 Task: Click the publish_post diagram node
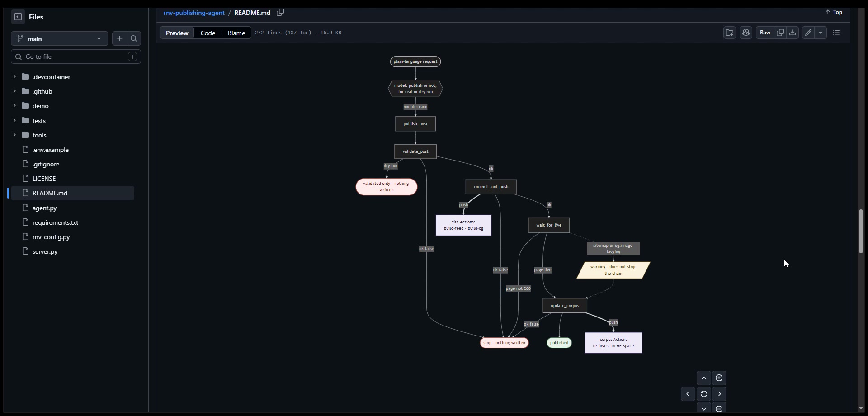(415, 124)
